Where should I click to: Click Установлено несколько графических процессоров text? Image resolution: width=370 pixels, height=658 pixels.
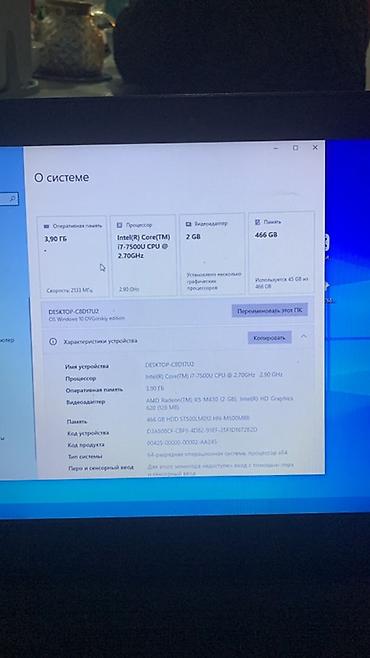pyautogui.click(x=214, y=281)
